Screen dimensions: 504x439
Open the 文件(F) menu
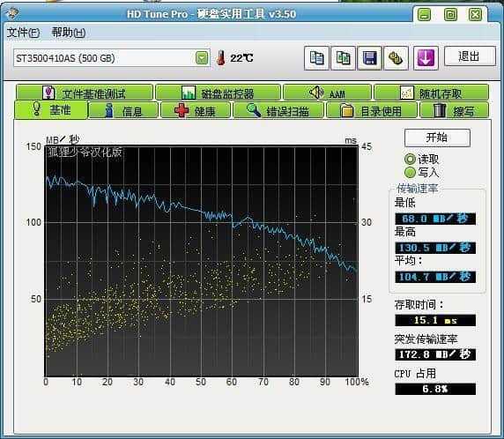[23, 33]
